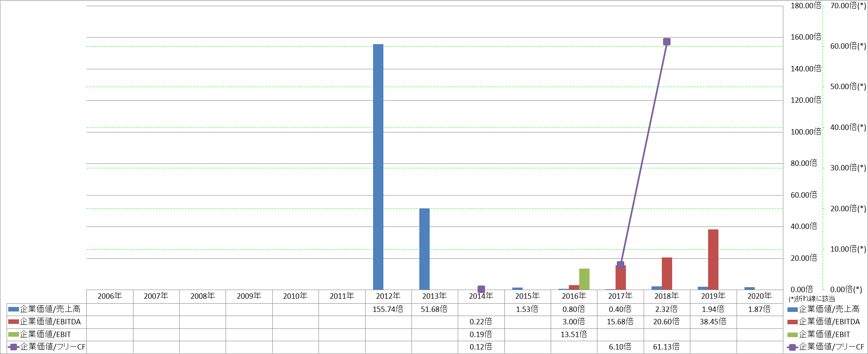The height and width of the screenshot is (354, 868).
Task: Click the 40.00倍 primary axis label
Action: point(804,227)
